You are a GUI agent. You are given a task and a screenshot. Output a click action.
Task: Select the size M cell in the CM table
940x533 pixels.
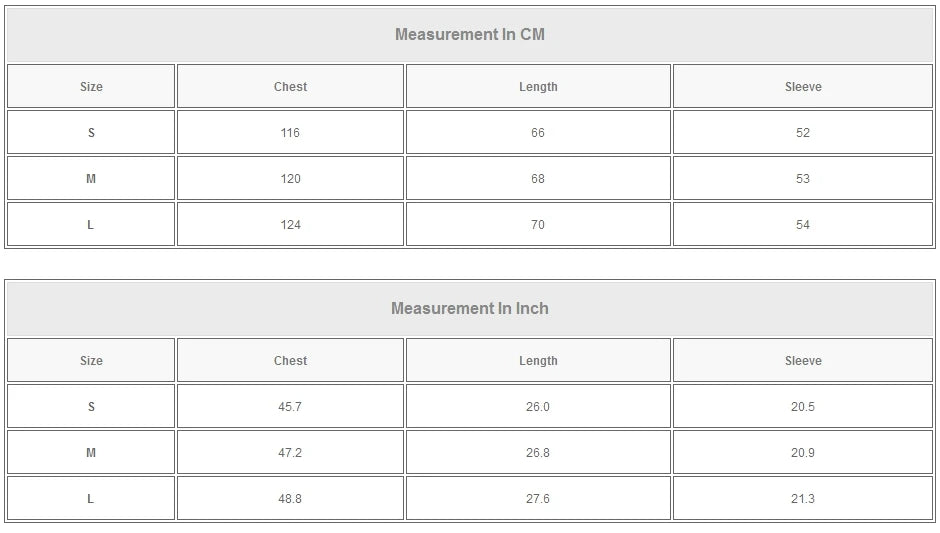(91, 179)
